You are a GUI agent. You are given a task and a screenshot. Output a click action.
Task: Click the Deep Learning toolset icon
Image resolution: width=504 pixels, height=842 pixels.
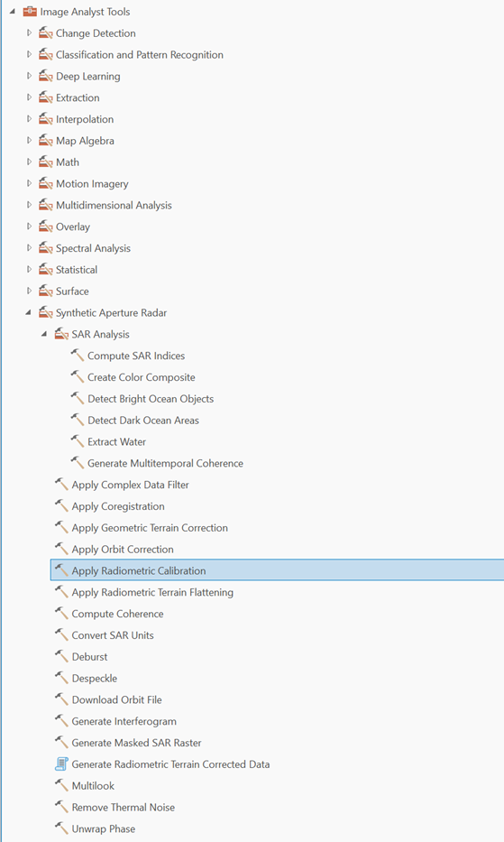pos(46,76)
